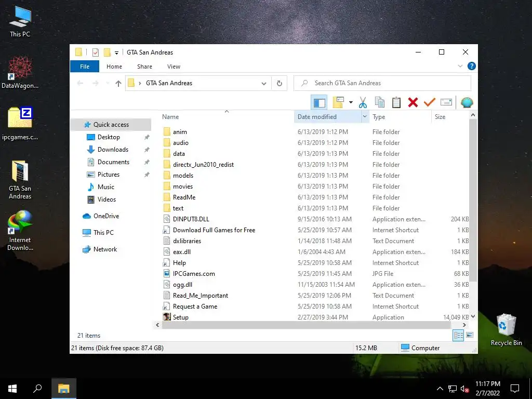This screenshot has width=532, height=399.
Task: Switch to the View ribbon tab
Action: tap(174, 66)
